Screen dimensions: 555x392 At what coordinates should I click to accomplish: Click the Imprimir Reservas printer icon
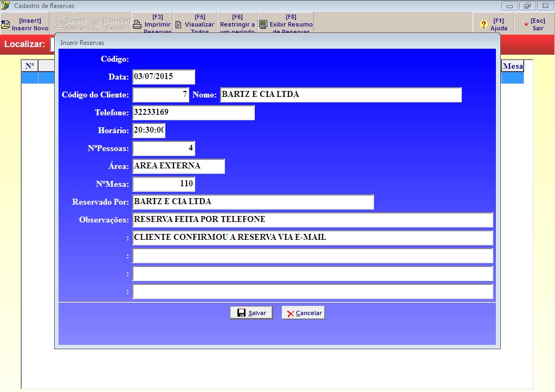click(137, 24)
